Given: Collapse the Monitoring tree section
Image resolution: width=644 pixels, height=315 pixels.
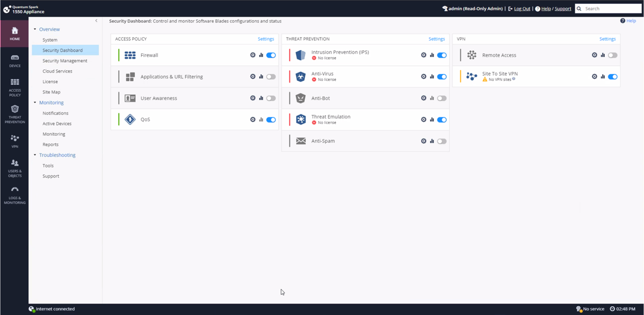Looking at the screenshot, I should [x=35, y=103].
